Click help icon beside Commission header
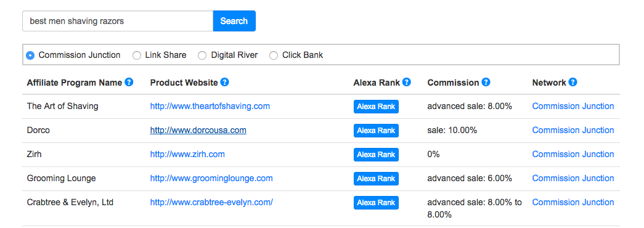Screen dimensions: 644x228 pyautogui.click(x=486, y=82)
